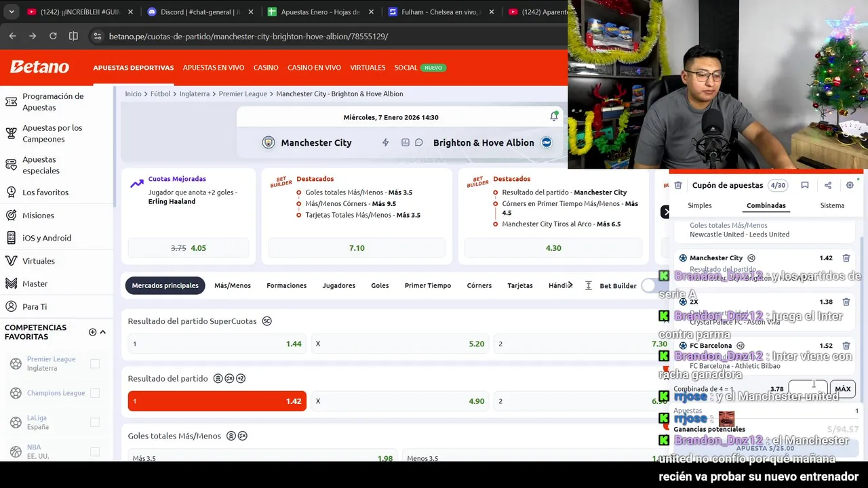Open Apuestas especiales sidebar icon
Screen dimensions: 868x488
point(11,165)
